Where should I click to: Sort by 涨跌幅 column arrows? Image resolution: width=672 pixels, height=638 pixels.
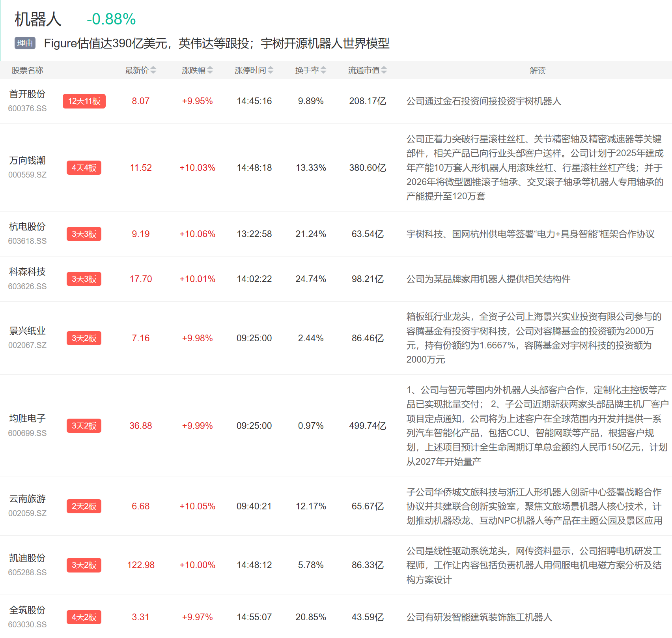(210, 70)
